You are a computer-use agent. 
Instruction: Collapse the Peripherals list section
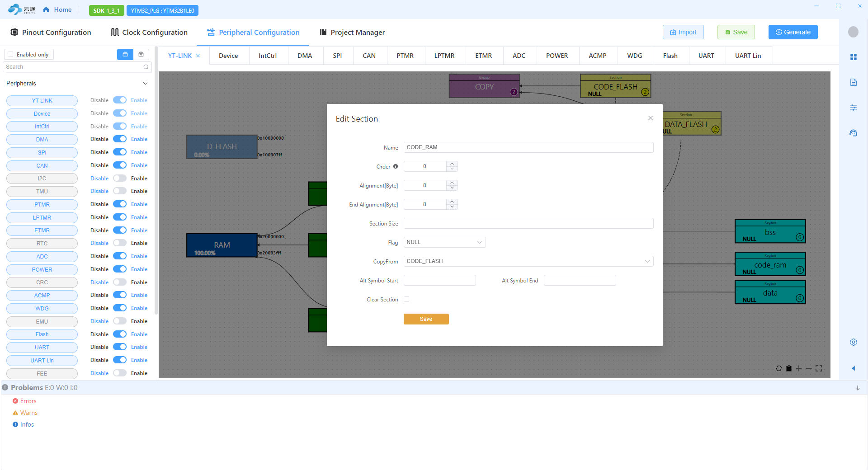point(145,84)
